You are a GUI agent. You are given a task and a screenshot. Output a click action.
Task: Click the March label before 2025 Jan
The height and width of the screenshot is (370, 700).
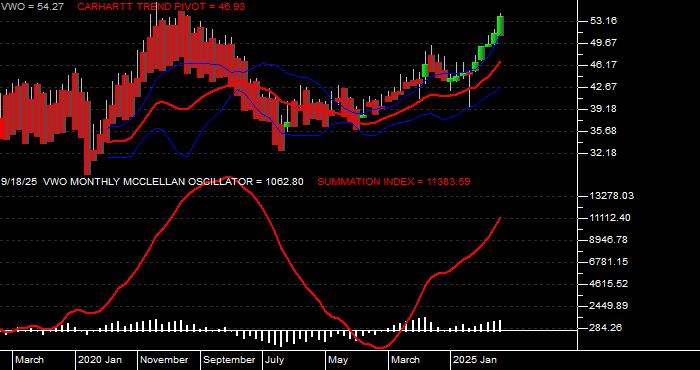tap(406, 360)
